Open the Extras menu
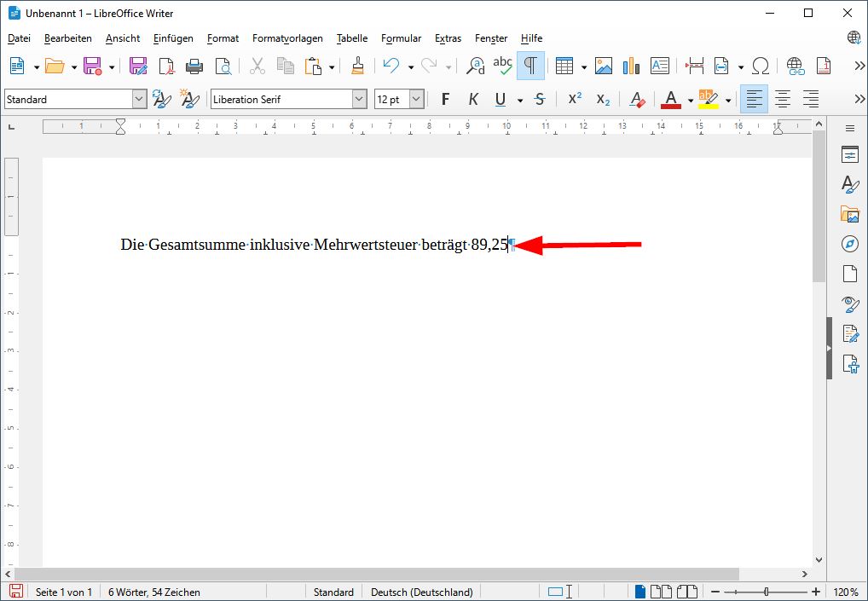The width and height of the screenshot is (868, 601). (448, 38)
